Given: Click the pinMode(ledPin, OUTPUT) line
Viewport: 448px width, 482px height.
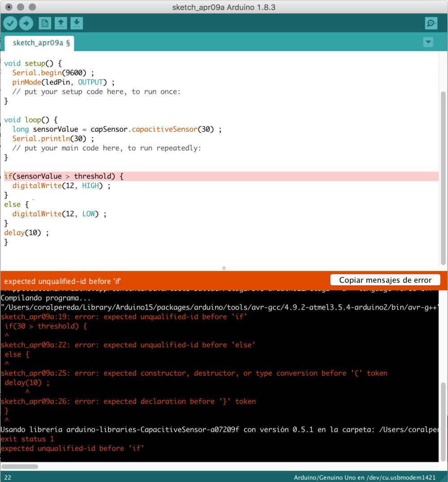Looking at the screenshot, I should [63, 82].
